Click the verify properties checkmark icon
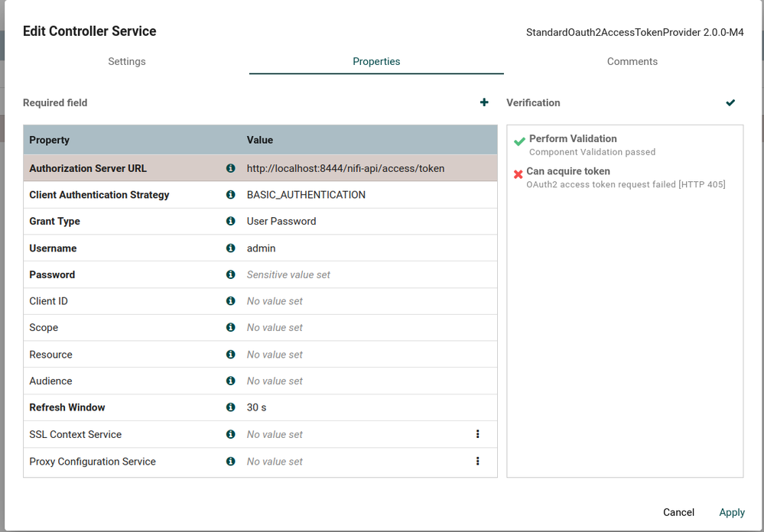The image size is (764, 532). pyautogui.click(x=730, y=102)
